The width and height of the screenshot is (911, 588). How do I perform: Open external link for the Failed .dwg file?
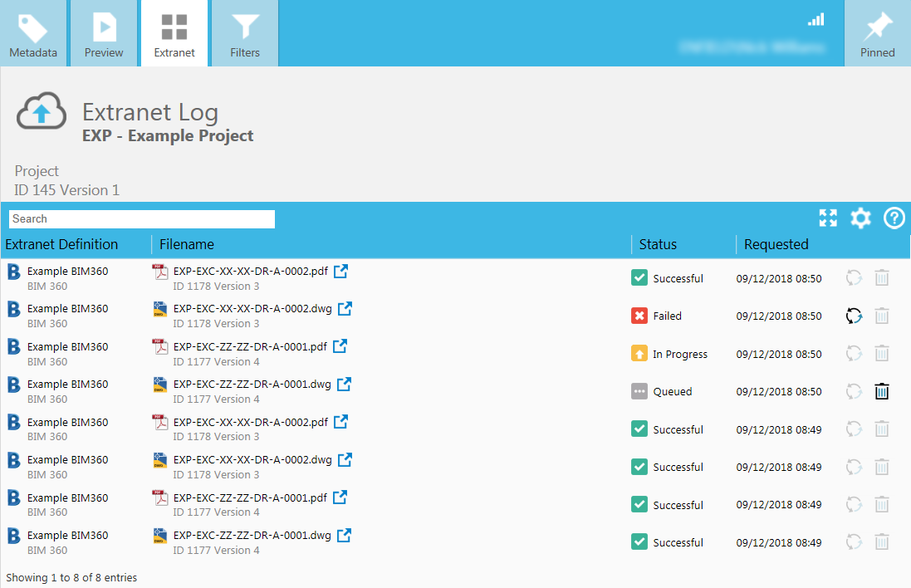point(345,309)
